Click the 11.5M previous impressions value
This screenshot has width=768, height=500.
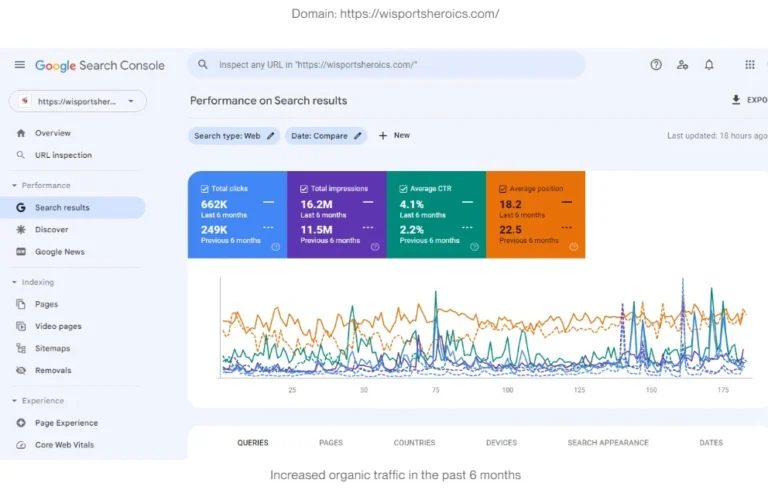[316, 230]
